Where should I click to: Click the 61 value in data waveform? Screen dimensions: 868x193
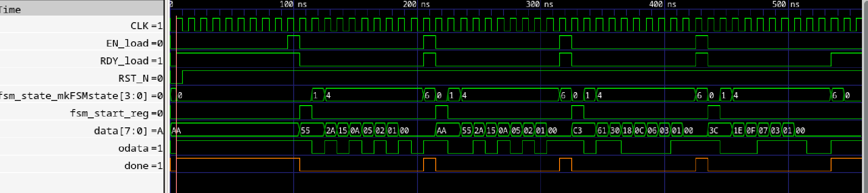pos(602,130)
